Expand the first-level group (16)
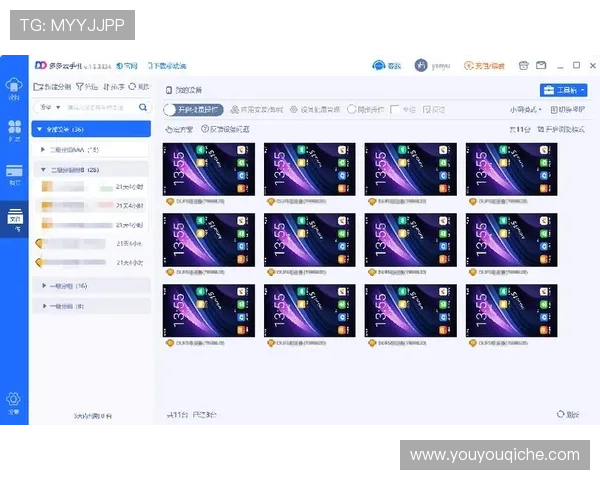 click(91, 286)
